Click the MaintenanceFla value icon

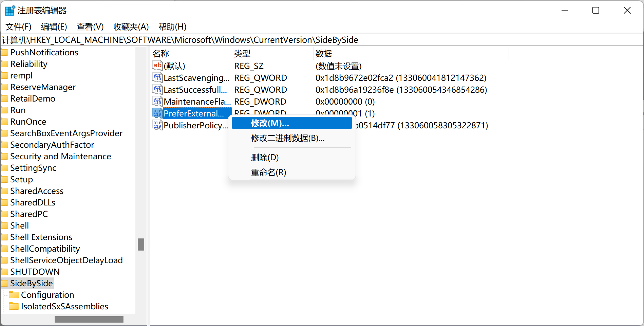(x=157, y=101)
